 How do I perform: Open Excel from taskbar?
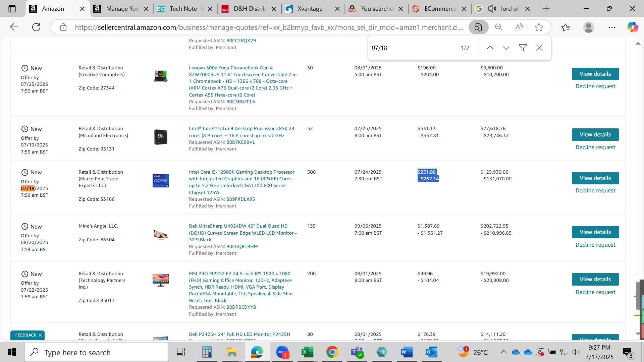307,352
